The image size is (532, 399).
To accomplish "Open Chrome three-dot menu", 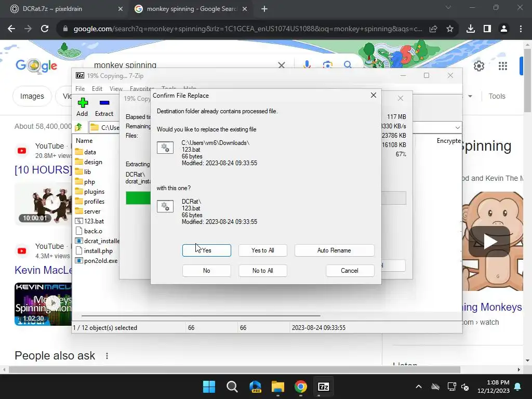I will click(x=521, y=29).
